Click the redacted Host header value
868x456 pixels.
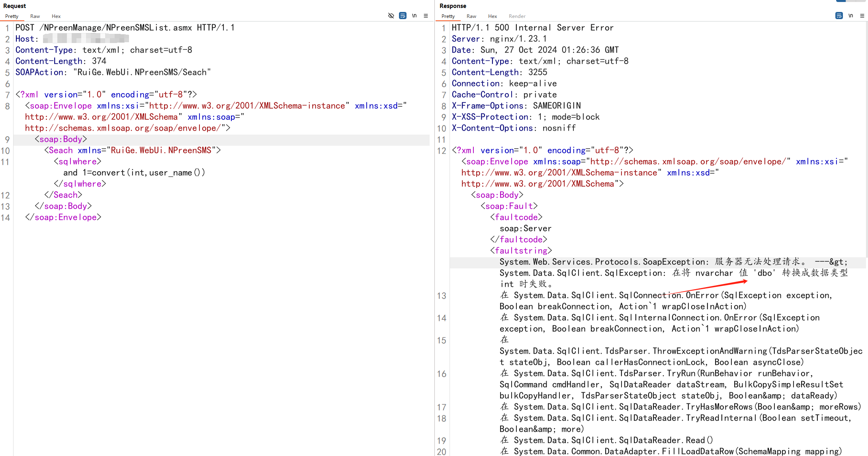(x=86, y=39)
